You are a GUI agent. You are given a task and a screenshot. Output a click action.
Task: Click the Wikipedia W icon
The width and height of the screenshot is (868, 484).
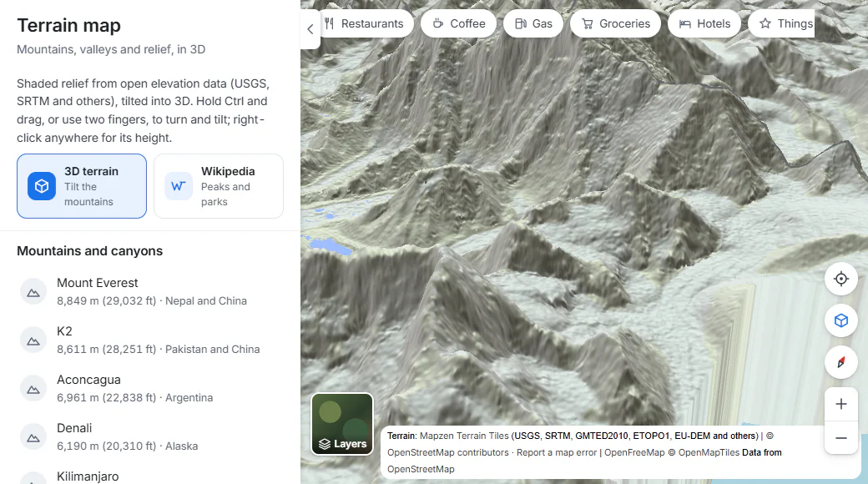[x=179, y=186]
